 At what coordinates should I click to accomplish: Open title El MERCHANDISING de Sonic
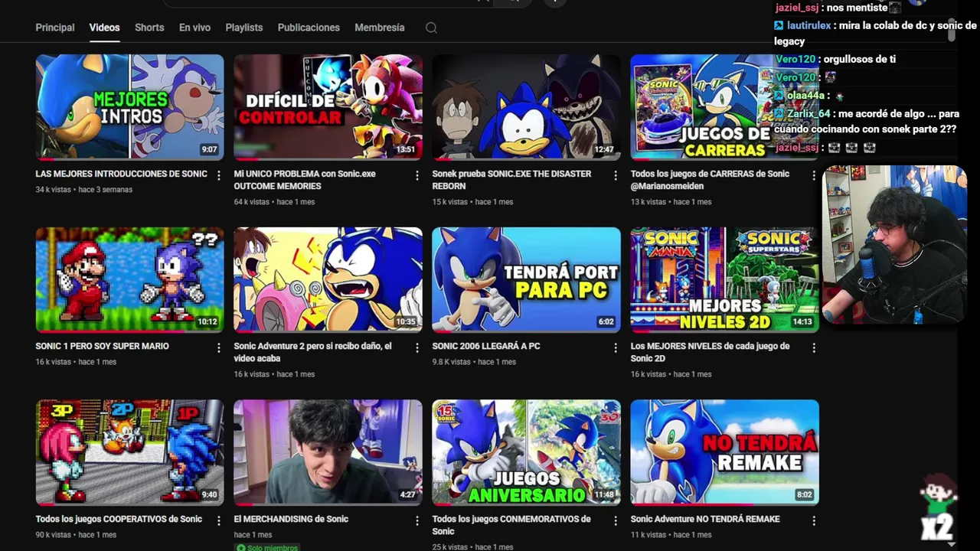291,519
